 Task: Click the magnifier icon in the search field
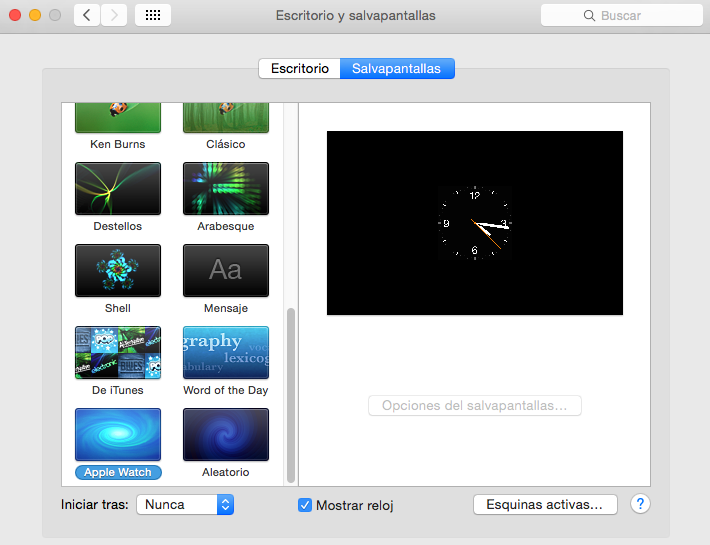point(589,16)
